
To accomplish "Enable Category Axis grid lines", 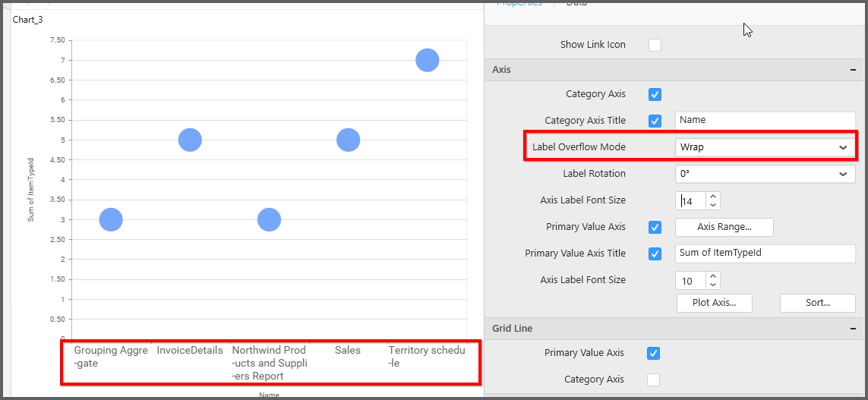I will (x=654, y=380).
